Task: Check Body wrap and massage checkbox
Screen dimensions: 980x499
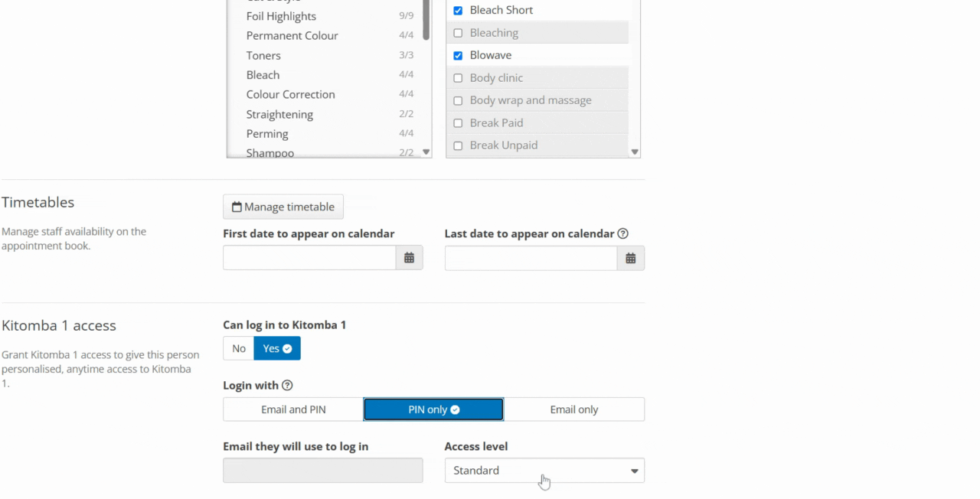Action: coord(458,100)
